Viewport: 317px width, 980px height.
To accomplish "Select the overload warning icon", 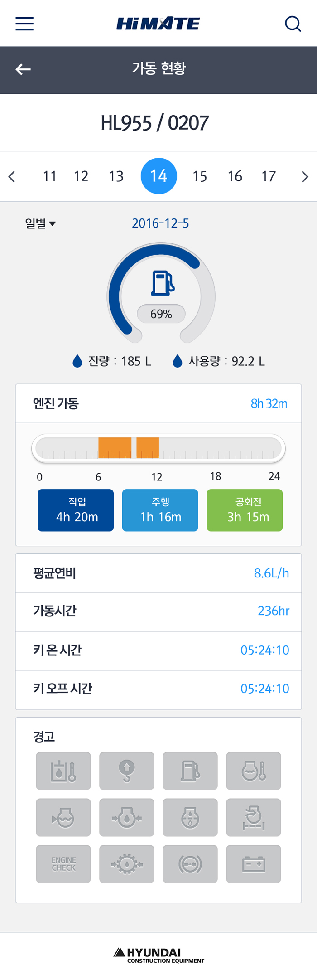I will pyautogui.click(x=127, y=771).
